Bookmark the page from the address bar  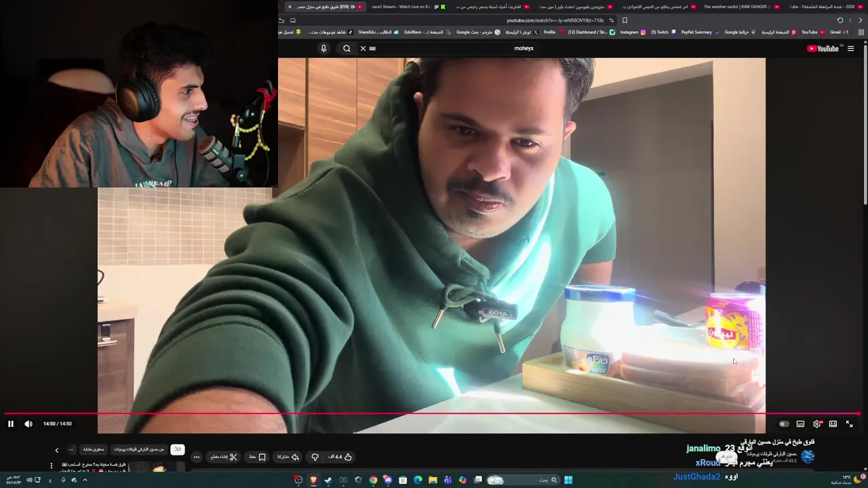click(625, 20)
